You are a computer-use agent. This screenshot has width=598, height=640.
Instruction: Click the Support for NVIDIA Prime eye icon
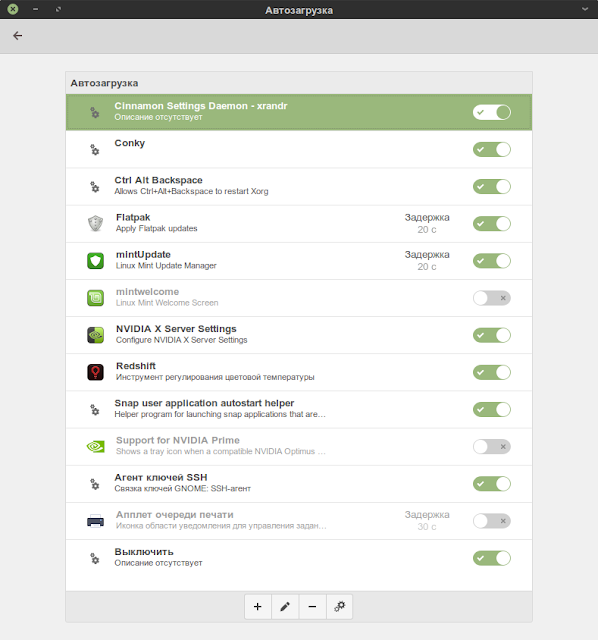95,447
